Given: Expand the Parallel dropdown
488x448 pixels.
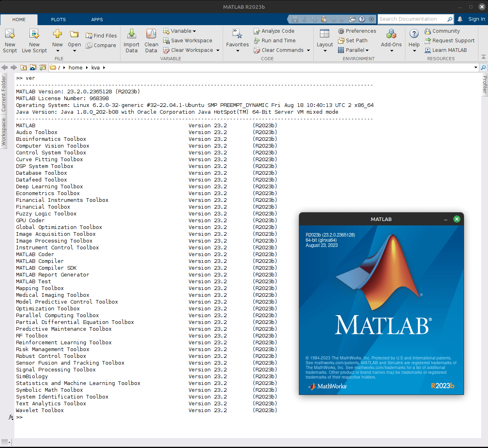Looking at the screenshot, I should tap(353, 50).
